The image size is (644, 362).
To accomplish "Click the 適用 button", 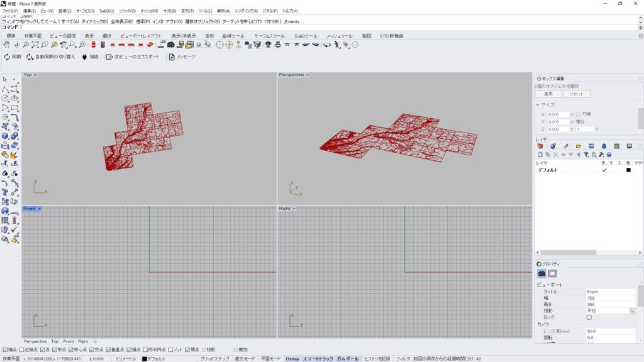I will point(548,94).
